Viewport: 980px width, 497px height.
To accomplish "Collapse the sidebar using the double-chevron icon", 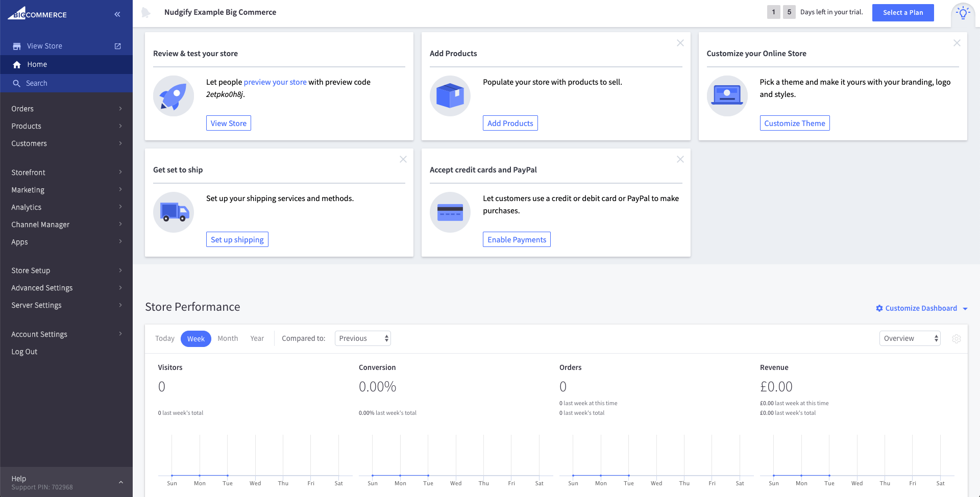I will coord(117,14).
